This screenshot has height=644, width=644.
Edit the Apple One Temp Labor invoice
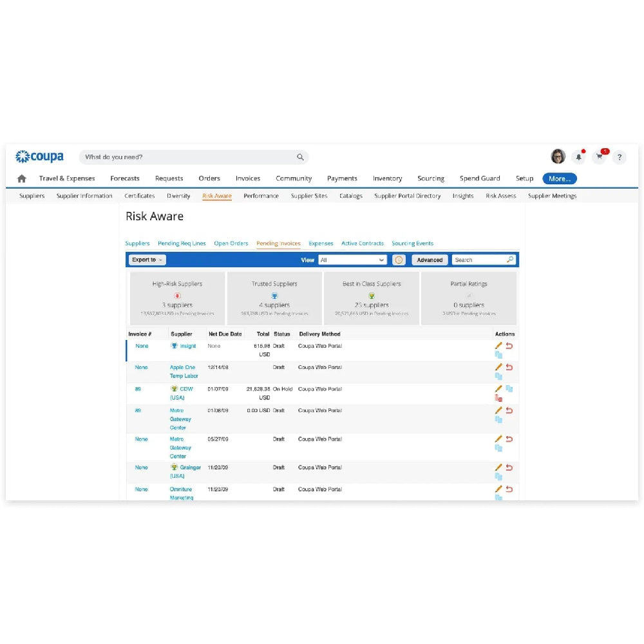(x=498, y=367)
